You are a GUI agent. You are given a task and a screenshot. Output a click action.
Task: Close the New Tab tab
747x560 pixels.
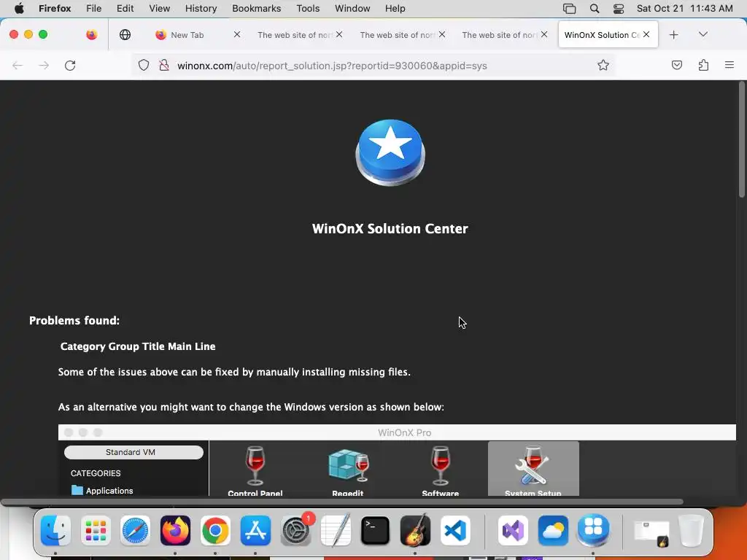[237, 34]
